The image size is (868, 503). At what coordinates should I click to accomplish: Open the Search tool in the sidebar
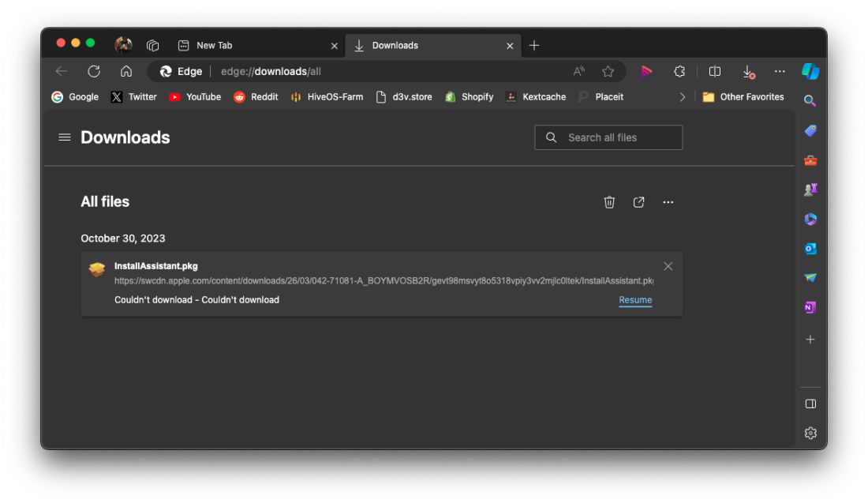(810, 100)
